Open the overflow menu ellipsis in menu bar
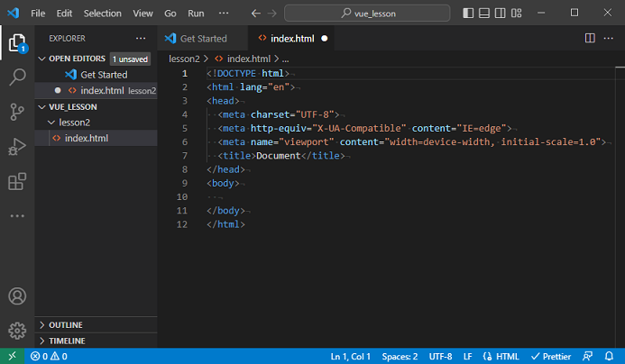This screenshot has width=625, height=364. click(224, 14)
